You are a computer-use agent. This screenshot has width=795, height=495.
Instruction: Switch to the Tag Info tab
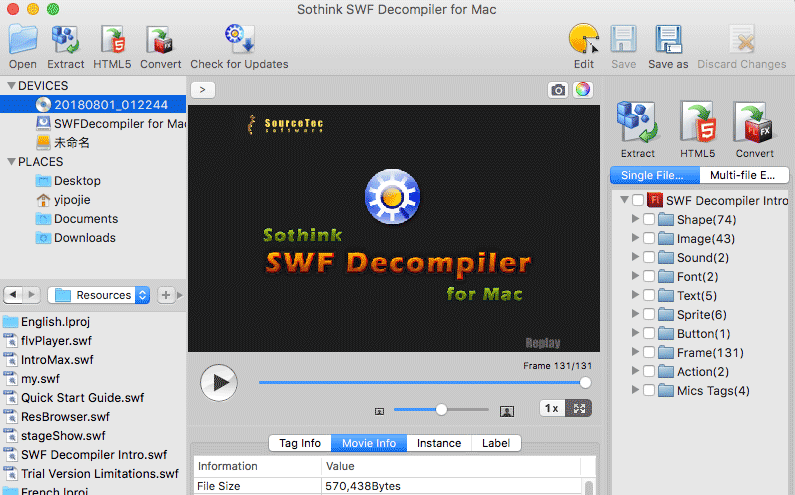(300, 443)
